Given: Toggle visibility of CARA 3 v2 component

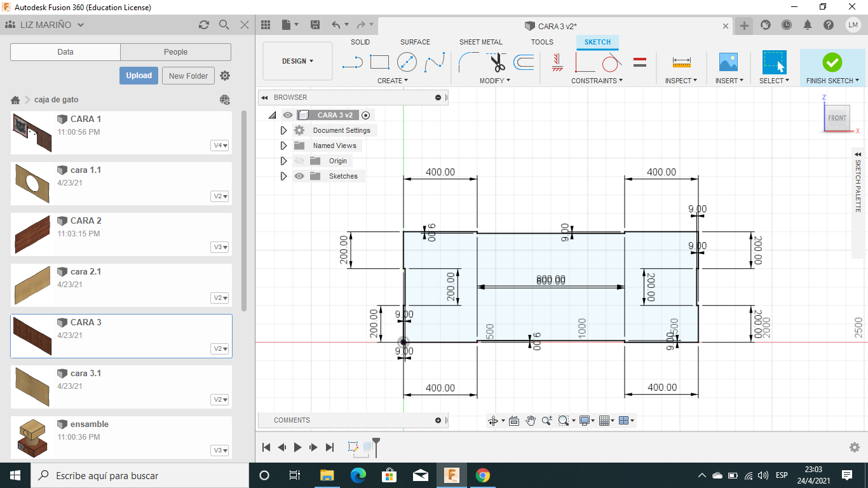Looking at the screenshot, I should [288, 115].
